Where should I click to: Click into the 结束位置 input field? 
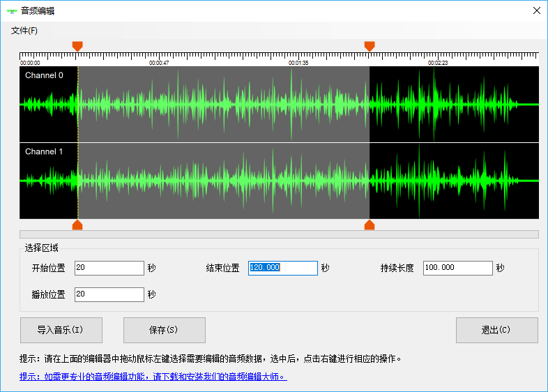282,268
